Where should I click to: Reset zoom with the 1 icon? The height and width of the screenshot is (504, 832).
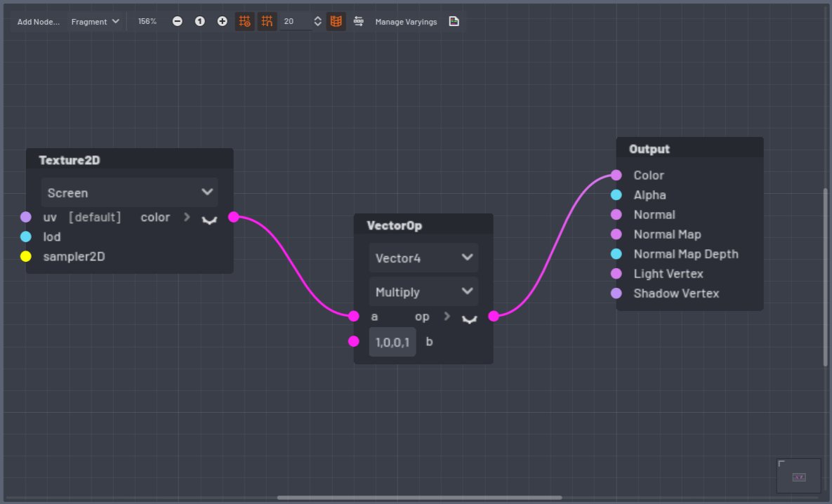coord(199,22)
